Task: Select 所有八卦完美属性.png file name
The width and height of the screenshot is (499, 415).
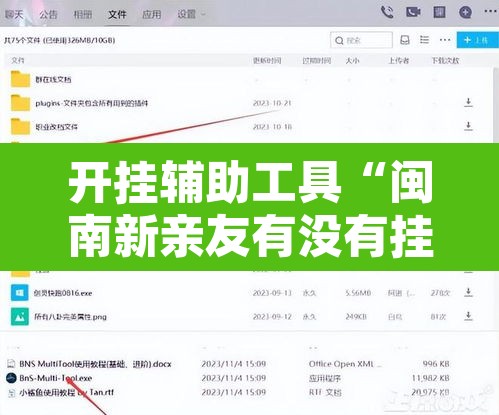Action: pyautogui.click(x=70, y=317)
